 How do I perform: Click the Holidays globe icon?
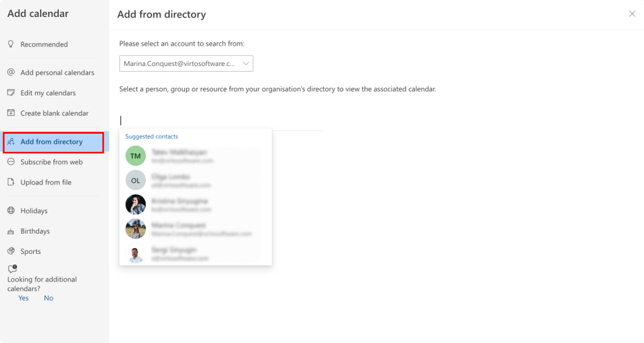[x=11, y=210]
